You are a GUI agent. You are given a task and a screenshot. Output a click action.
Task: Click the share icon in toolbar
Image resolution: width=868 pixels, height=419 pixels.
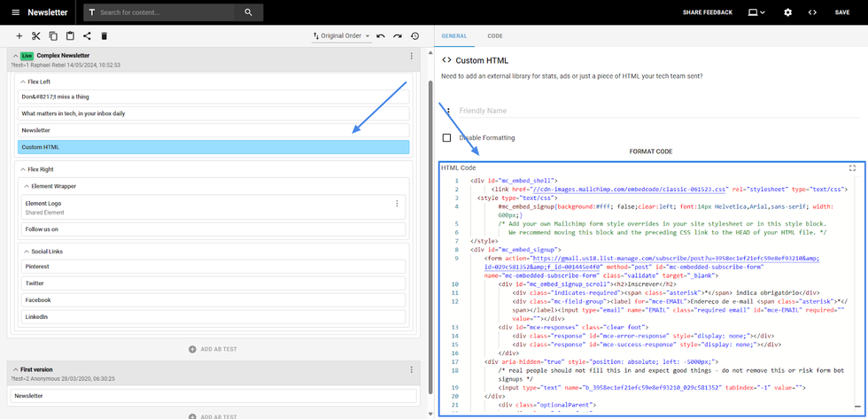coord(87,36)
